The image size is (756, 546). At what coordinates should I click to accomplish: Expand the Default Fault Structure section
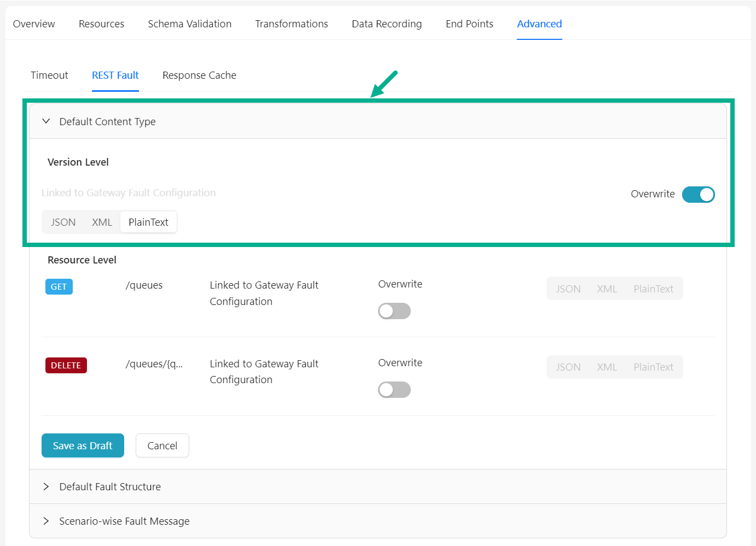click(x=46, y=486)
